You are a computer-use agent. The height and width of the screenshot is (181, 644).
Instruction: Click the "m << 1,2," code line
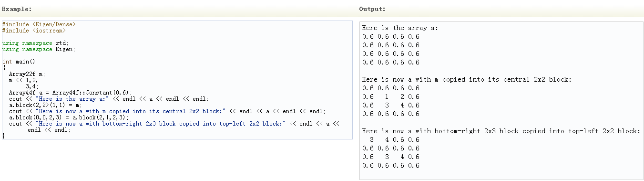coord(23,80)
